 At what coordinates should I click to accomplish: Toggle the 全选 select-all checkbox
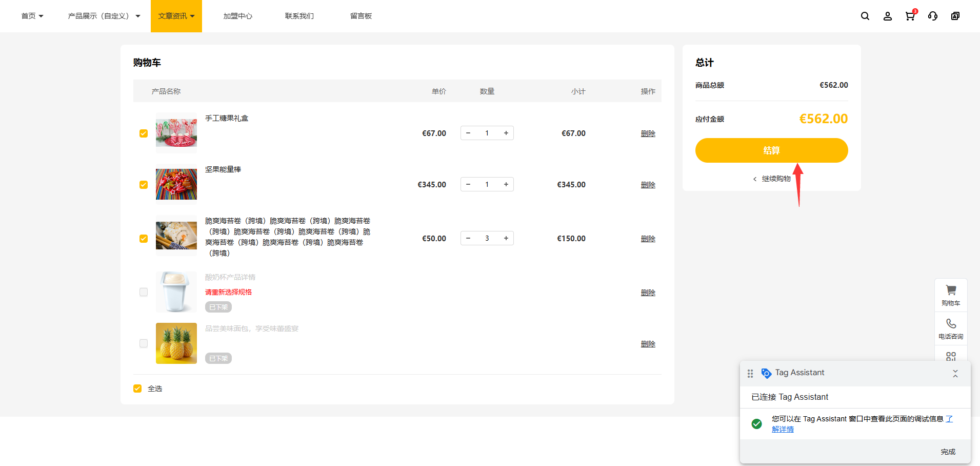pos(137,389)
